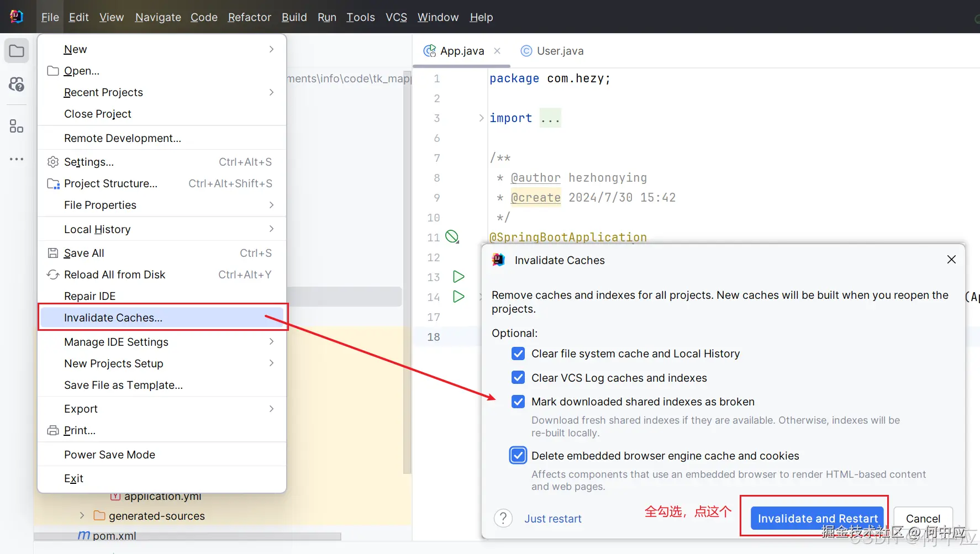
Task: Choose Remote Development... from File menu
Action: tap(162, 138)
